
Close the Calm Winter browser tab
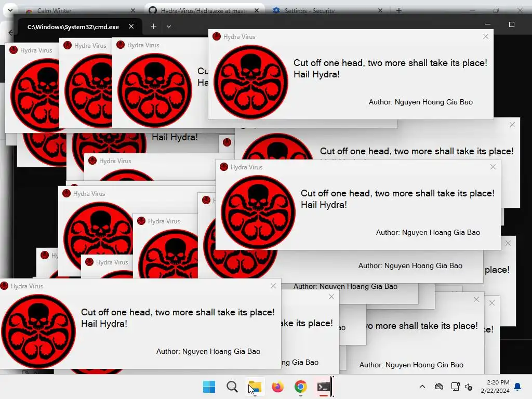132,10
